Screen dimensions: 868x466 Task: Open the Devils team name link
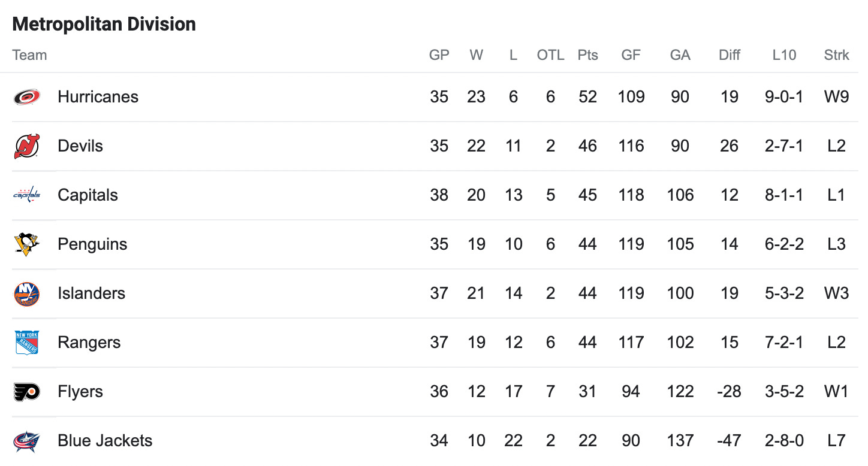(x=80, y=146)
